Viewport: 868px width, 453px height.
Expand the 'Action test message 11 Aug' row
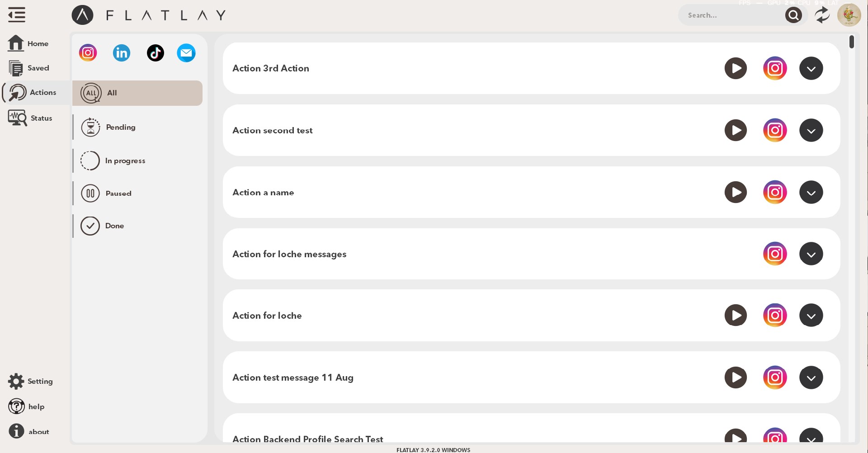[811, 377]
